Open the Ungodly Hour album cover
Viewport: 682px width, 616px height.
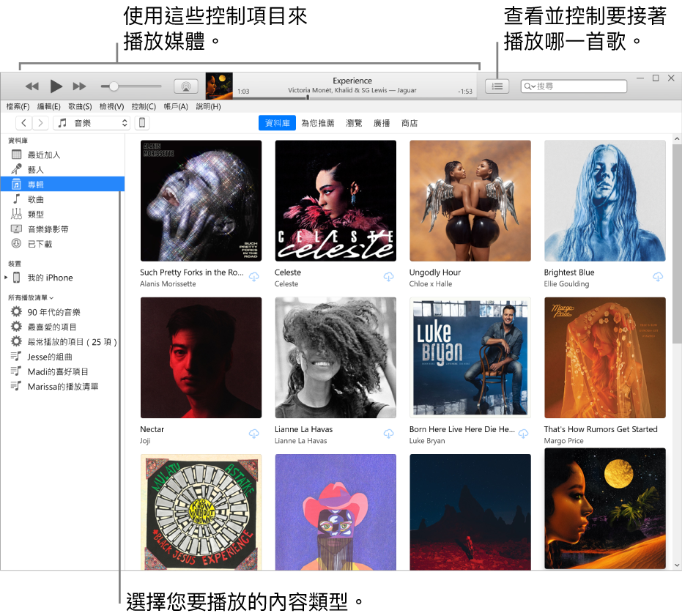click(470, 201)
